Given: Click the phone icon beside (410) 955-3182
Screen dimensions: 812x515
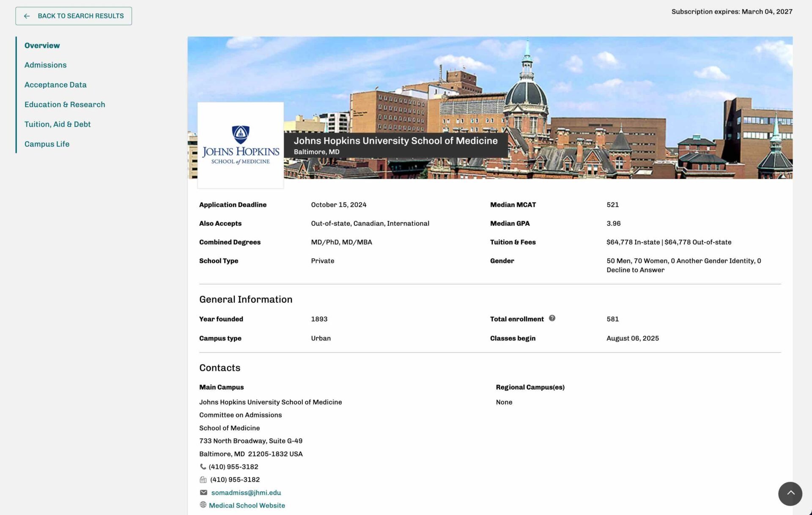Looking at the screenshot, I should pos(203,466).
